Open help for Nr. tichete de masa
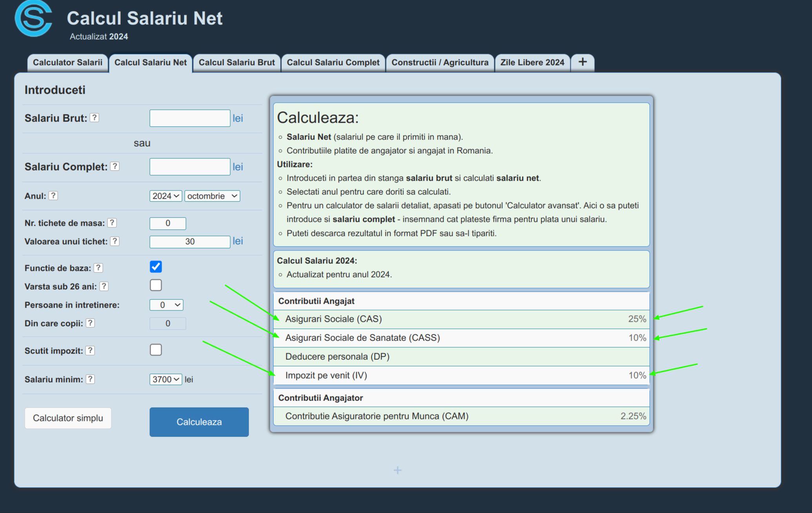 [x=112, y=223]
